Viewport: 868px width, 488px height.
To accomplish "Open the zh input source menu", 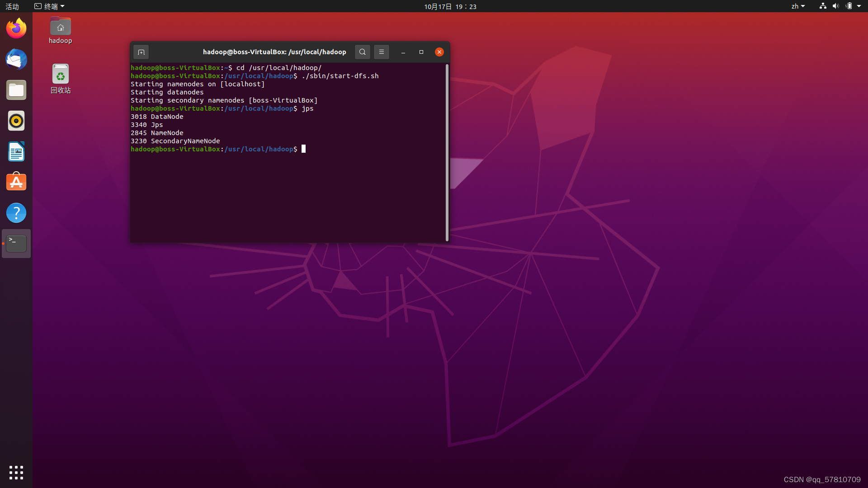I will [x=798, y=6].
